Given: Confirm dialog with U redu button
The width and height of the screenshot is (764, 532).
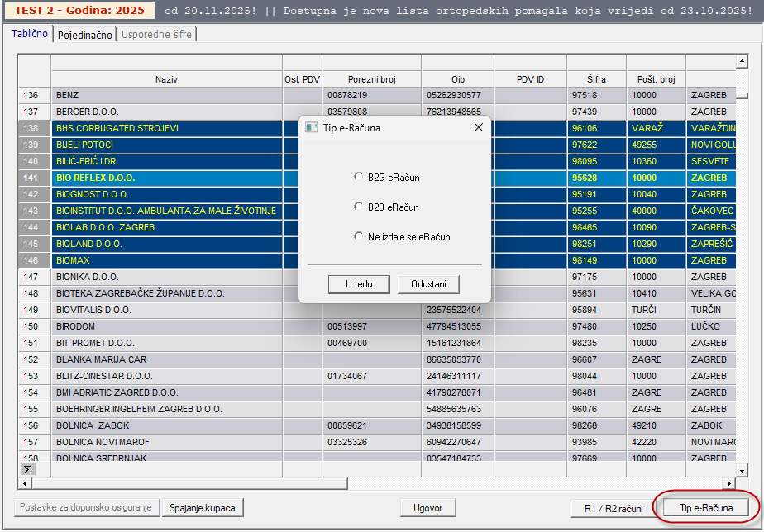Looking at the screenshot, I should [x=358, y=284].
